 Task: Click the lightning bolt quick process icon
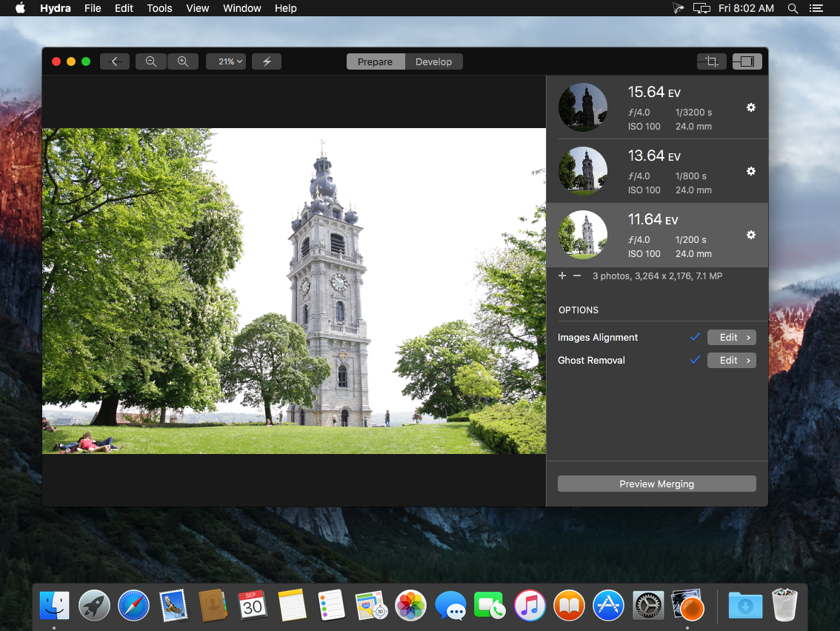click(x=267, y=61)
